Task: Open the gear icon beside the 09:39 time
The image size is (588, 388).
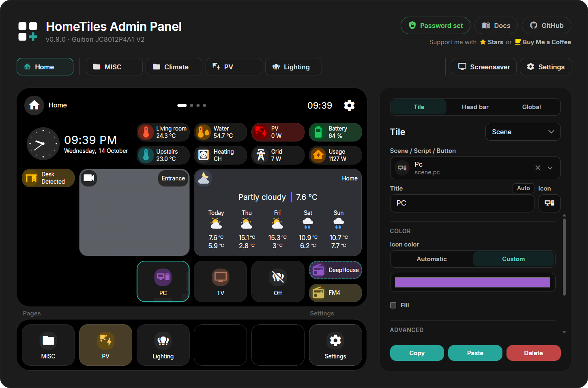Action: [349, 105]
